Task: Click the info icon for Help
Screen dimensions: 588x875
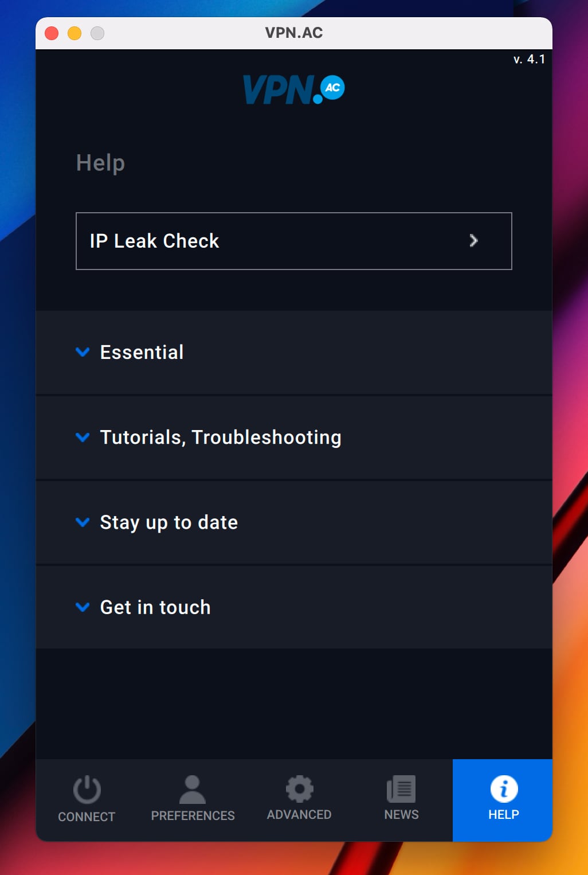Action: (x=504, y=789)
